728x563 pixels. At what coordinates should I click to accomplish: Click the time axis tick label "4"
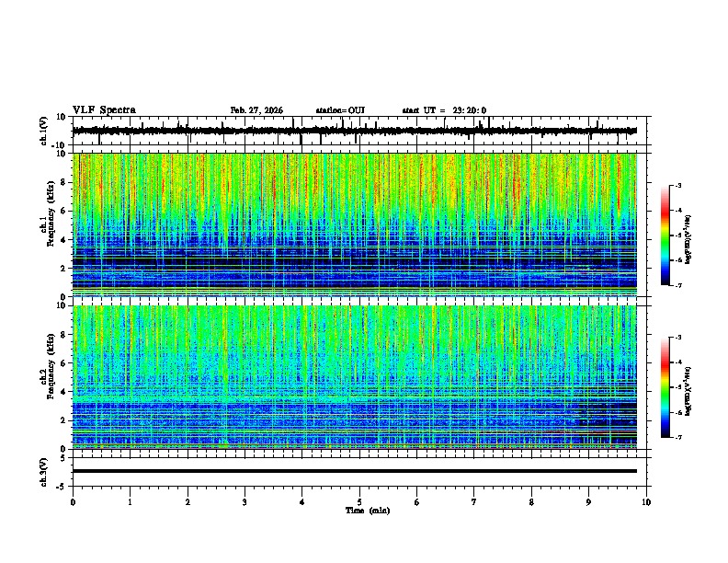[x=302, y=502]
